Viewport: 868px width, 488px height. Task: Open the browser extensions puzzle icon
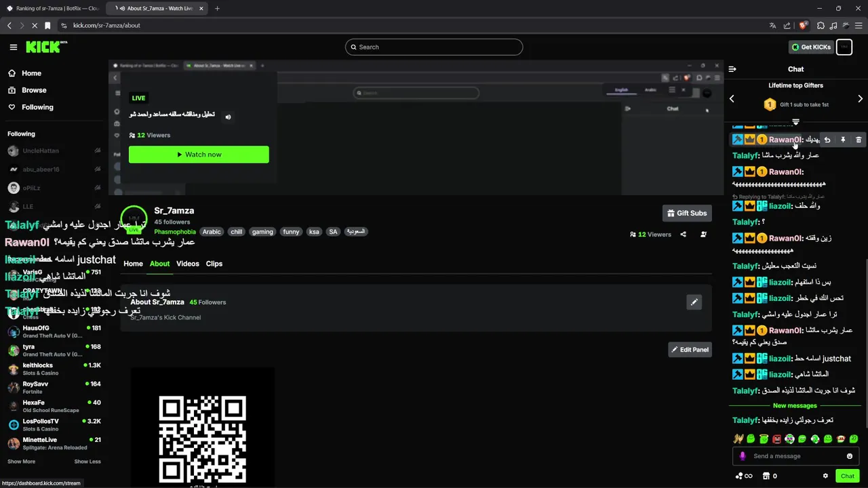pyautogui.click(x=821, y=25)
